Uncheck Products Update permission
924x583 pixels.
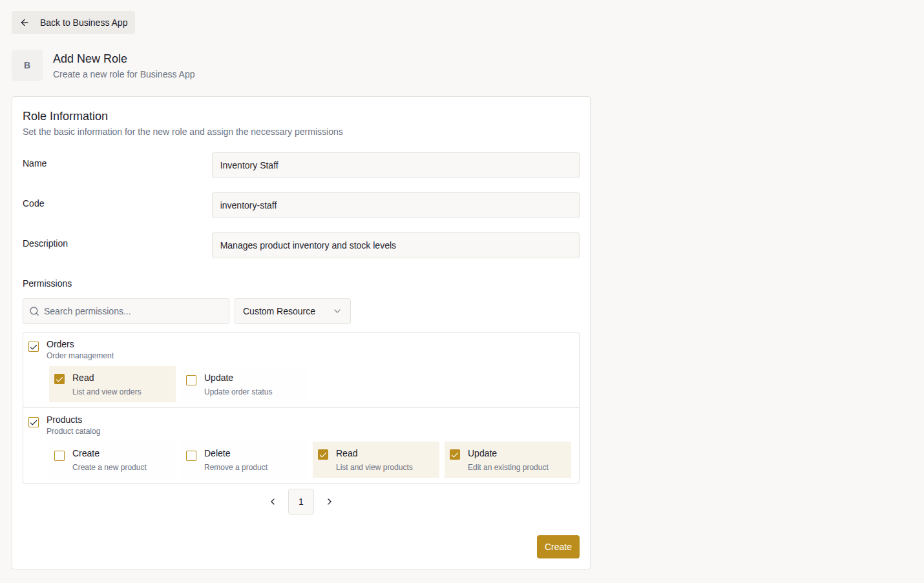pos(455,455)
